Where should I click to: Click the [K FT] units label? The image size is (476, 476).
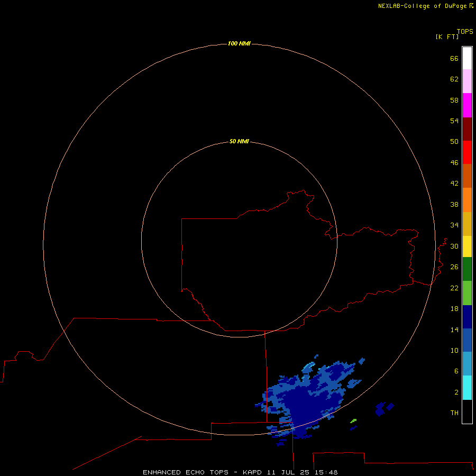447,37
